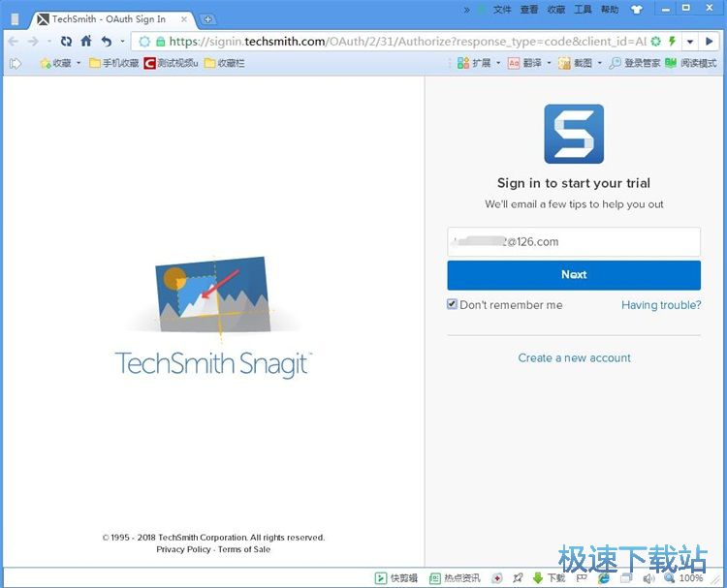Screen dimensions: 727x588
Task: Open the 收藏 menu in title bar
Action: pos(556,10)
